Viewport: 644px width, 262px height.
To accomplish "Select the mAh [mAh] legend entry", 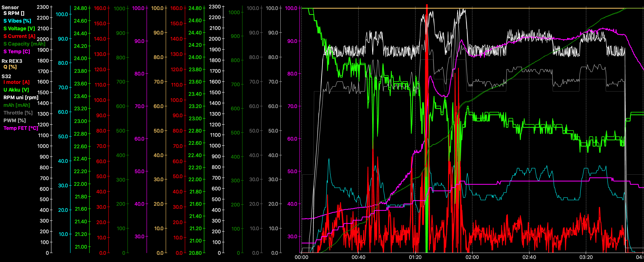I will [16, 105].
